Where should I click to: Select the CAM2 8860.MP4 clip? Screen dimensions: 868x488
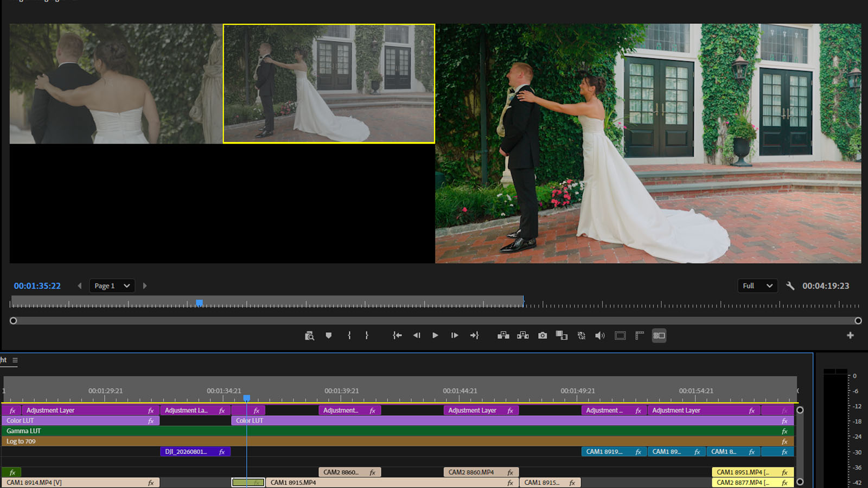pos(481,472)
